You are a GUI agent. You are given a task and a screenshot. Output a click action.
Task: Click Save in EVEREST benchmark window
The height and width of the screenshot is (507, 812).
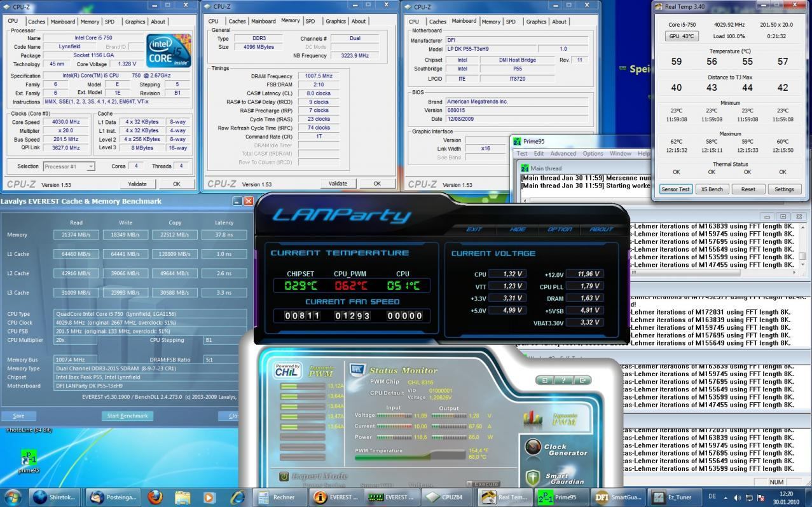coord(18,416)
